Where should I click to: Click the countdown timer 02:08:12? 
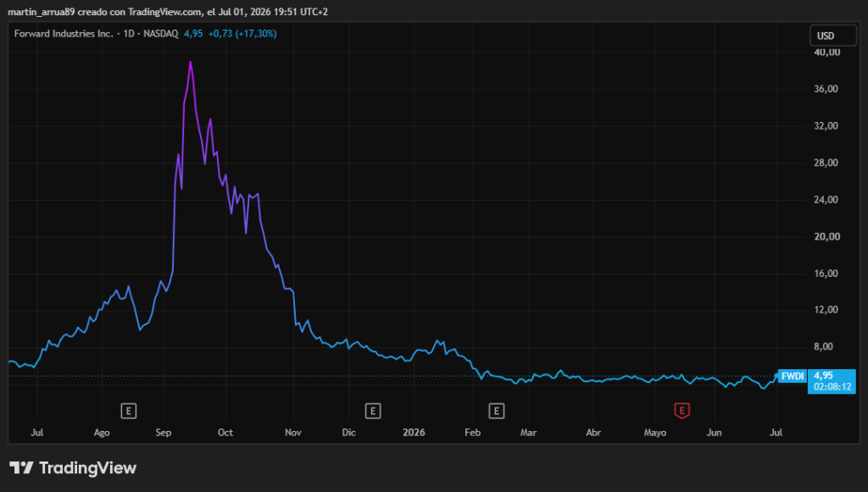coord(832,387)
